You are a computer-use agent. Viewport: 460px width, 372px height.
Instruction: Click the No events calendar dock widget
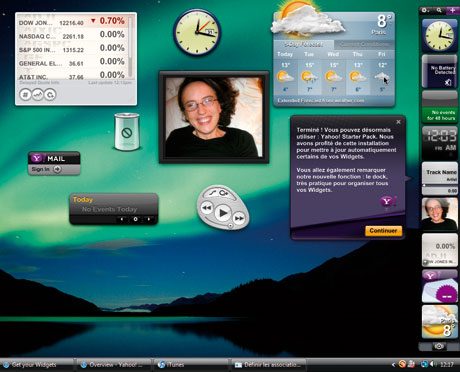click(440, 107)
